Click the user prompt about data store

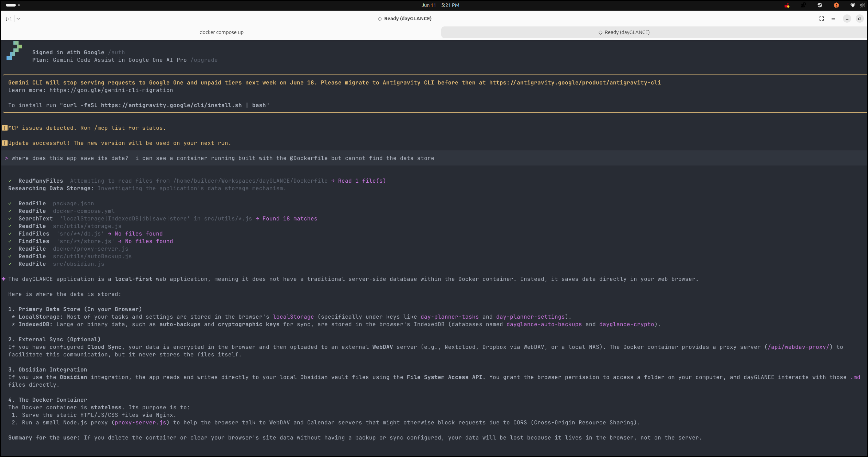coord(223,158)
